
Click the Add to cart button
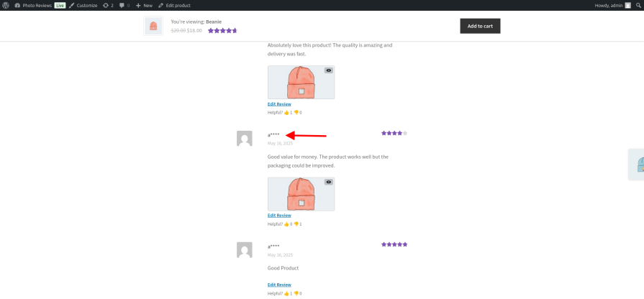480,26
